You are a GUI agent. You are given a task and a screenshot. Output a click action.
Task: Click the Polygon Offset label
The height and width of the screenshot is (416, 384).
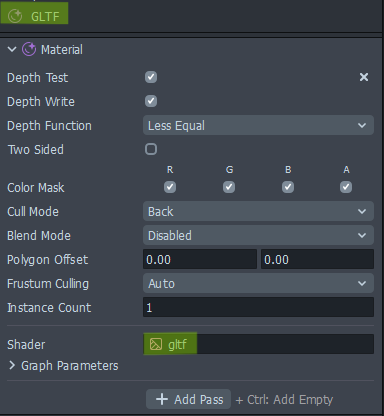48,260
